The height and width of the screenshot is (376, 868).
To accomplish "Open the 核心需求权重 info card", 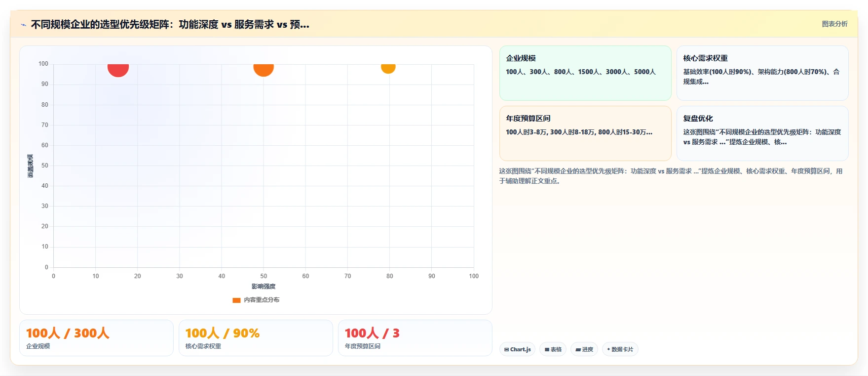I will (x=762, y=73).
